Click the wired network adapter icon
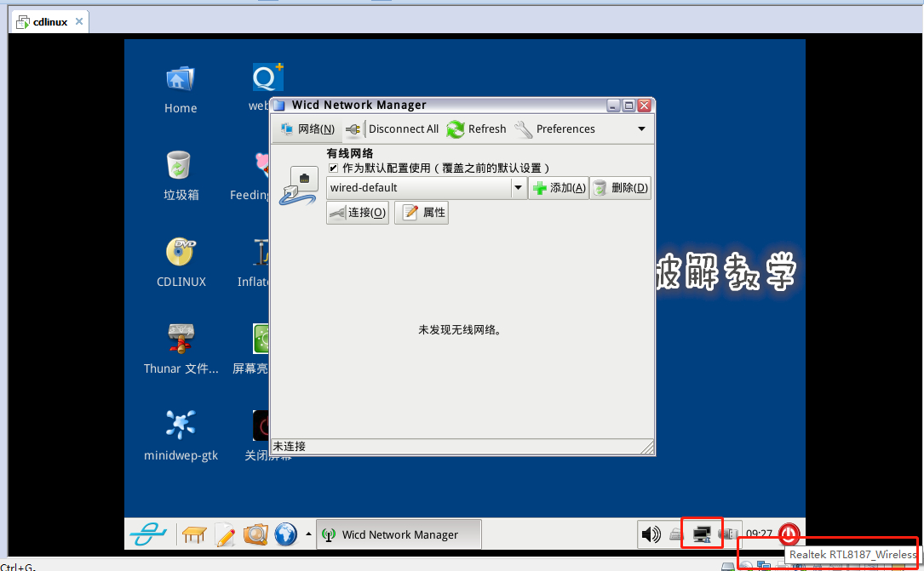This screenshot has width=924, height=571. tap(298, 186)
